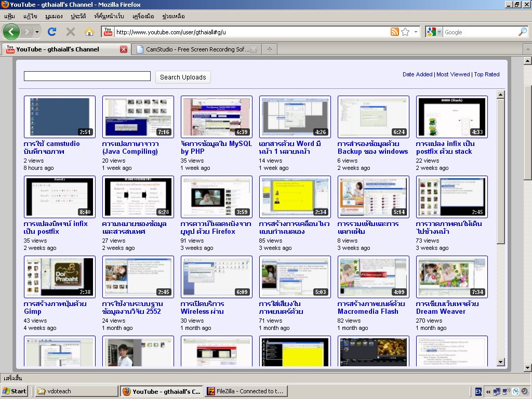The height and width of the screenshot is (399, 532).
Task: Click the URL address field
Action: tap(252, 32)
